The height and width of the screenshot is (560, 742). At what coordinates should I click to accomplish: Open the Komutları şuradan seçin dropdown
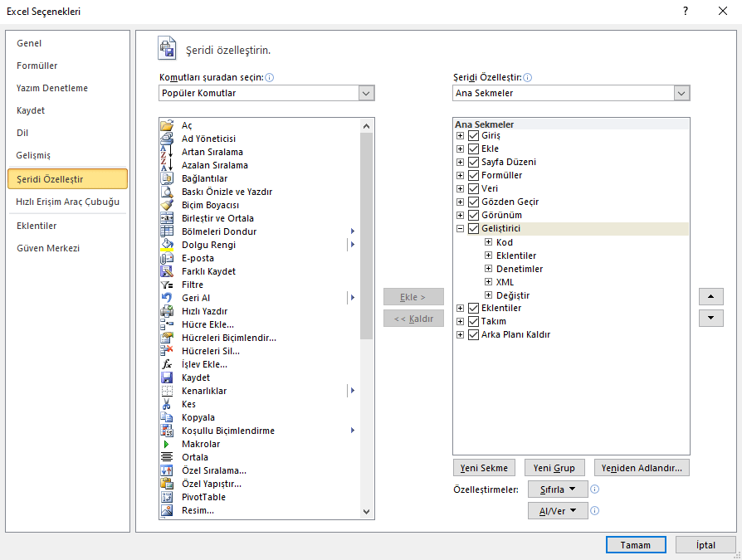[x=366, y=93]
